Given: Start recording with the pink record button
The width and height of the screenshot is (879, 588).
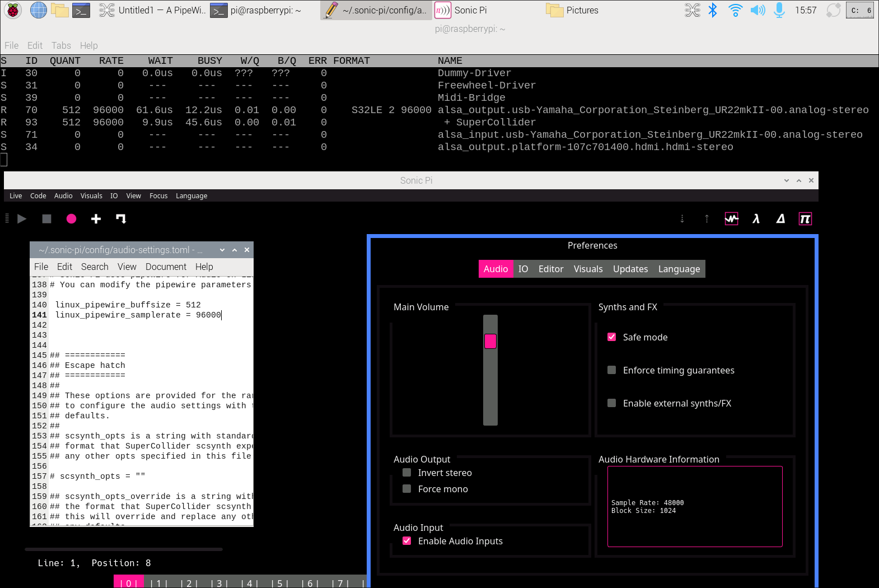Looking at the screenshot, I should [71, 219].
